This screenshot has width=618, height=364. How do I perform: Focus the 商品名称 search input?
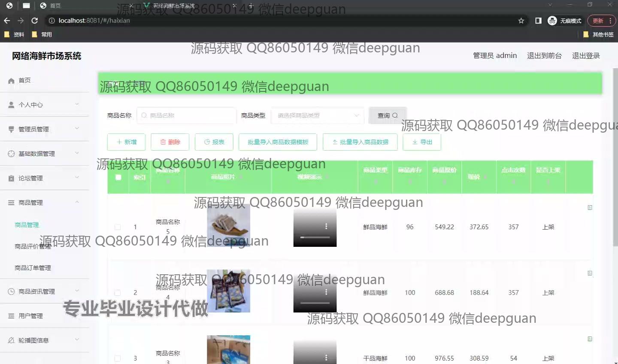click(187, 115)
